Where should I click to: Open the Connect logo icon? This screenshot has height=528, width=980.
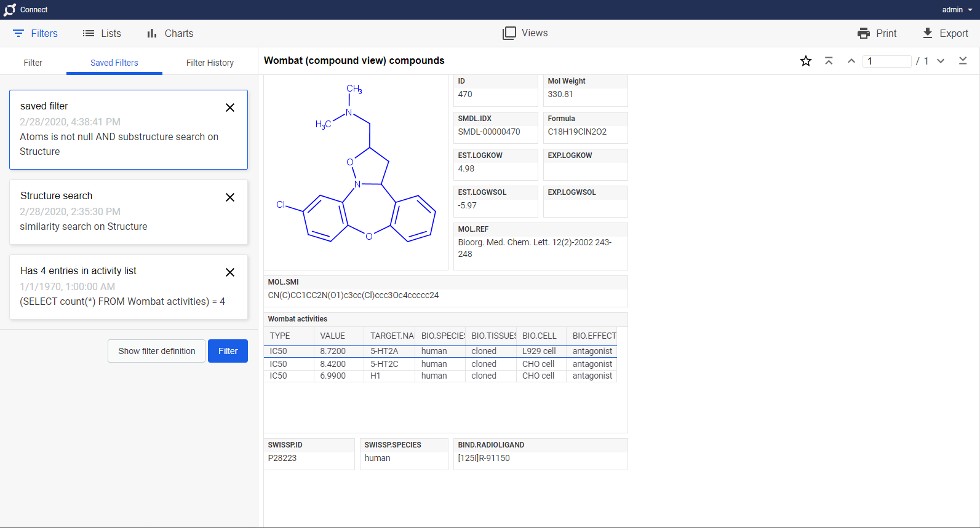pyautogui.click(x=10, y=10)
